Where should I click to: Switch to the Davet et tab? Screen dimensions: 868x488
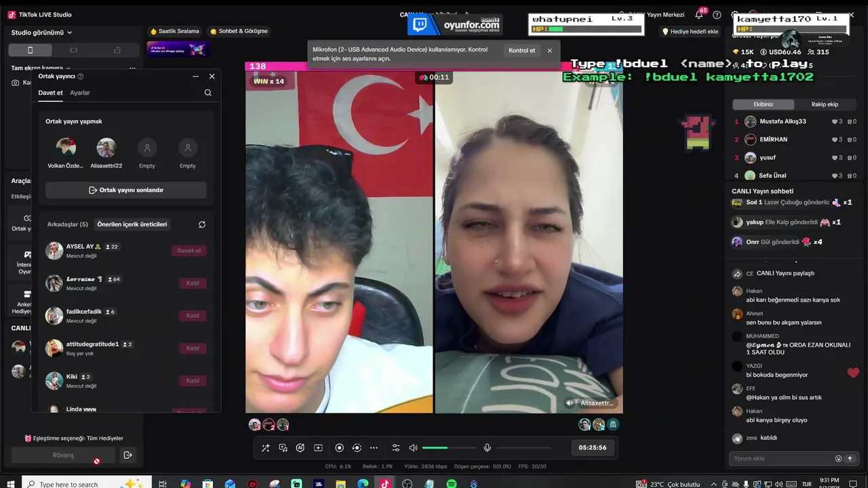click(x=50, y=93)
